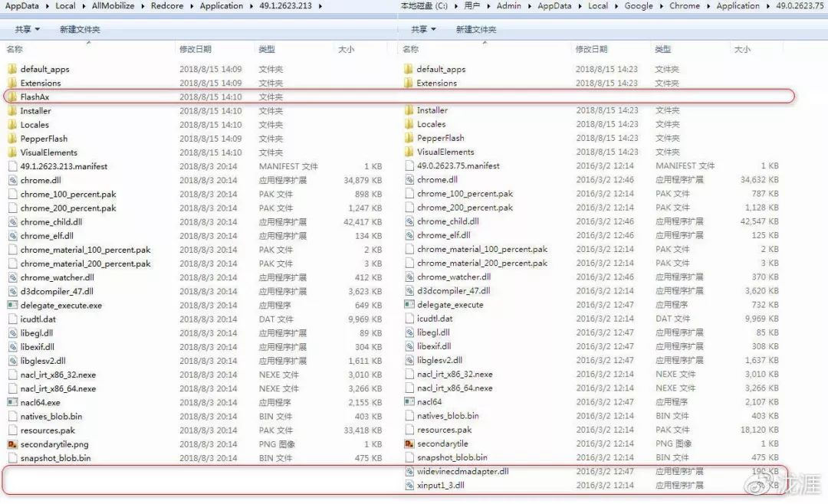Go to AppData in left address bar
Image resolution: width=828 pixels, height=504 pixels.
click(21, 6)
